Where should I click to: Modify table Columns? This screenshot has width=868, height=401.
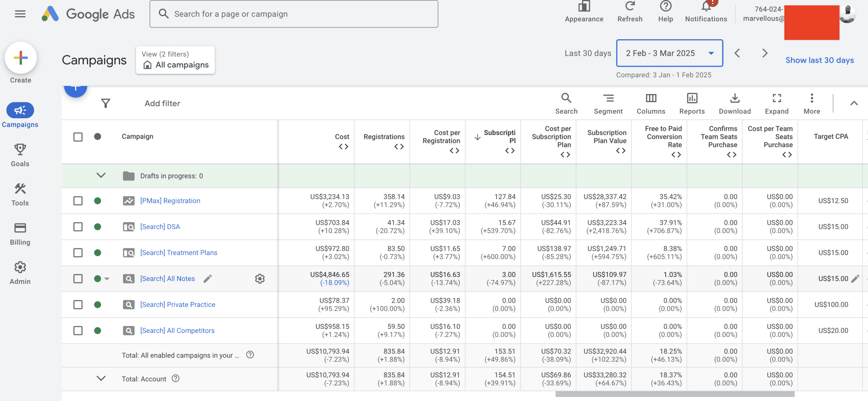(651, 104)
